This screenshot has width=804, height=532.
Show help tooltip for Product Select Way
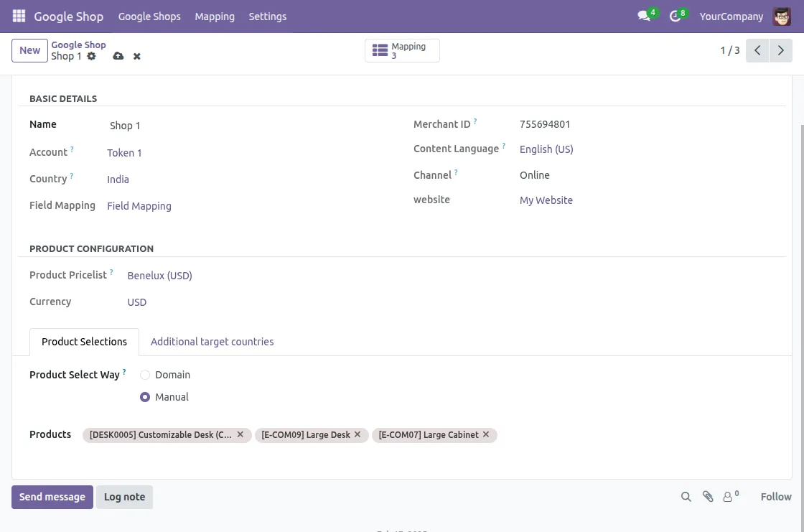124,372
